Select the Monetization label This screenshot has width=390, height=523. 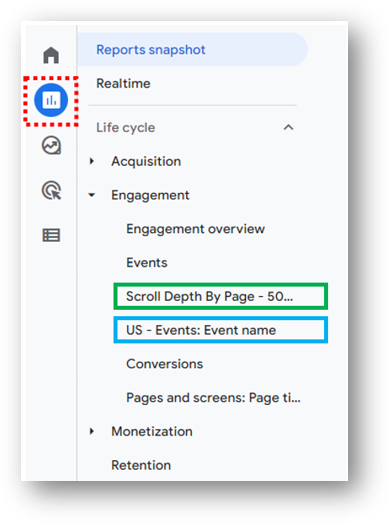click(x=152, y=431)
